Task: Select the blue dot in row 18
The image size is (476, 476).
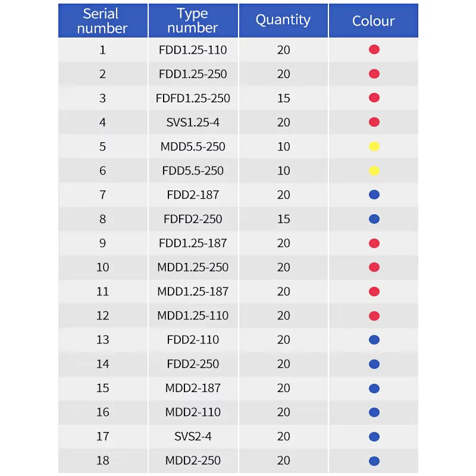Action: coord(374,461)
